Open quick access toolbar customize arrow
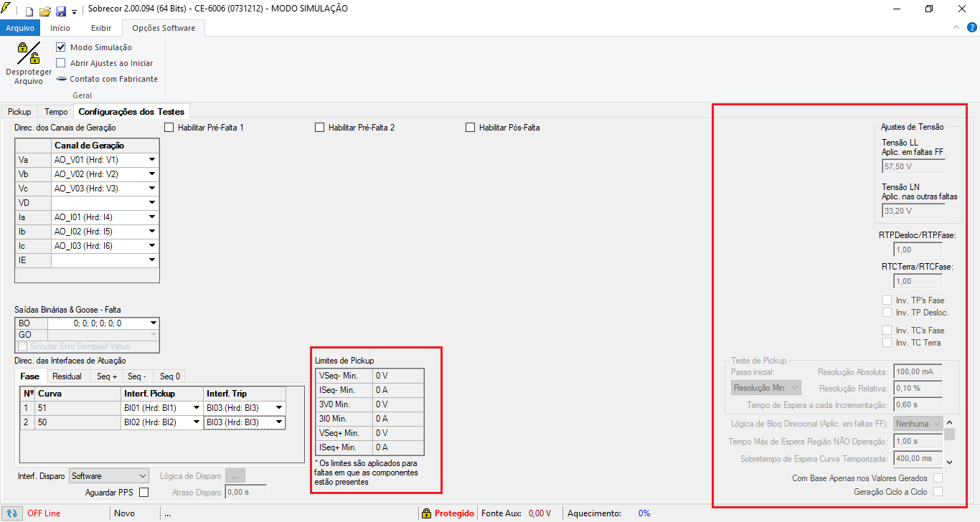 [74, 11]
